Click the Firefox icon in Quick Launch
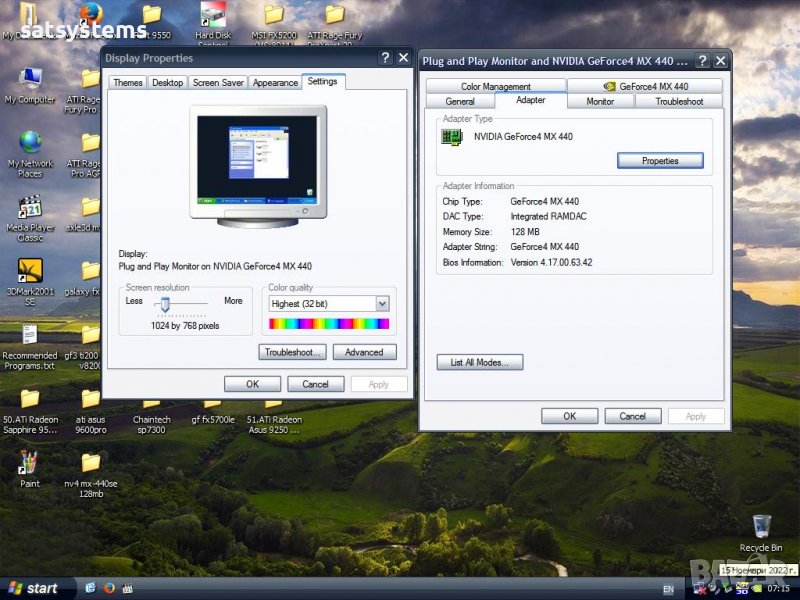800x600 pixels. pos(109,588)
